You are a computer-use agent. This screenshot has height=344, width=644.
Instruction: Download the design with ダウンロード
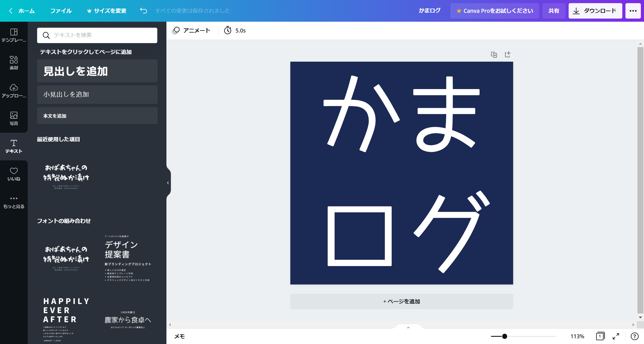[x=595, y=11]
